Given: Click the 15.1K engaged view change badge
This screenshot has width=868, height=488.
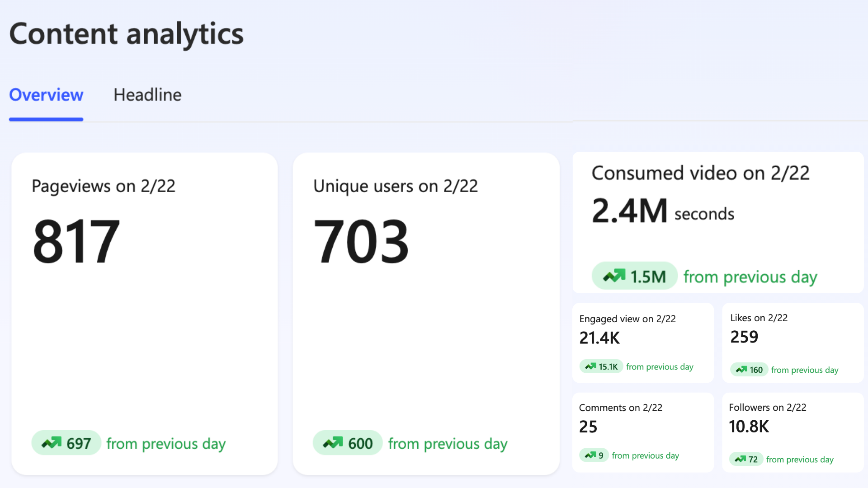Looking at the screenshot, I should pos(608,366).
